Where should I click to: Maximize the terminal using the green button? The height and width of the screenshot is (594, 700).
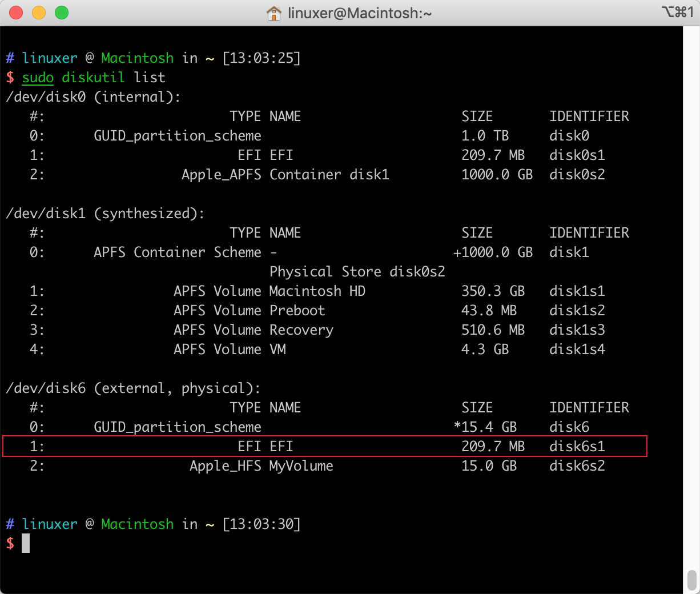click(x=62, y=13)
